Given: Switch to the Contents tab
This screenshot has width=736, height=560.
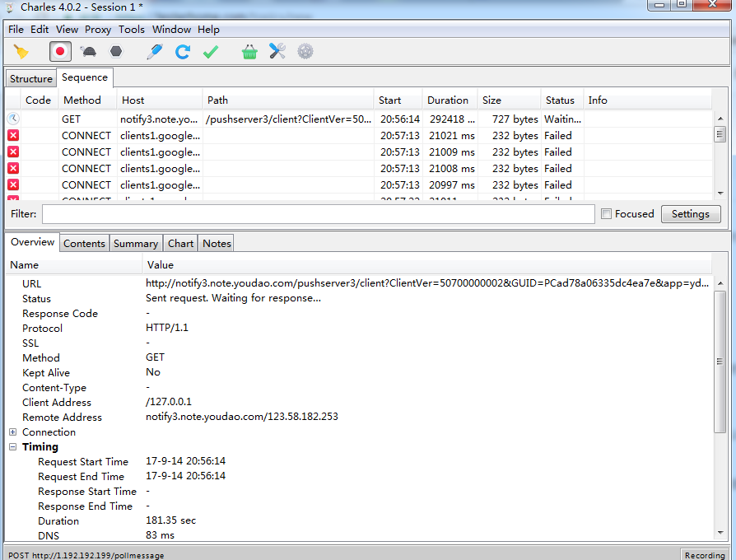Looking at the screenshot, I should [x=85, y=243].
